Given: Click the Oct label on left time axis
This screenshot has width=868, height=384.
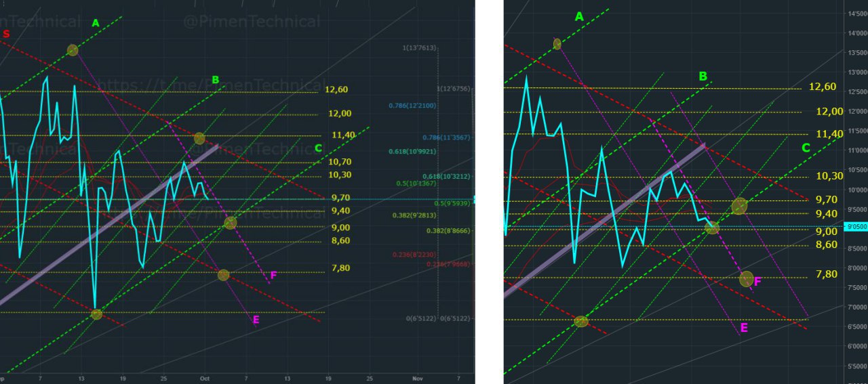Looking at the screenshot, I should pyautogui.click(x=205, y=379).
